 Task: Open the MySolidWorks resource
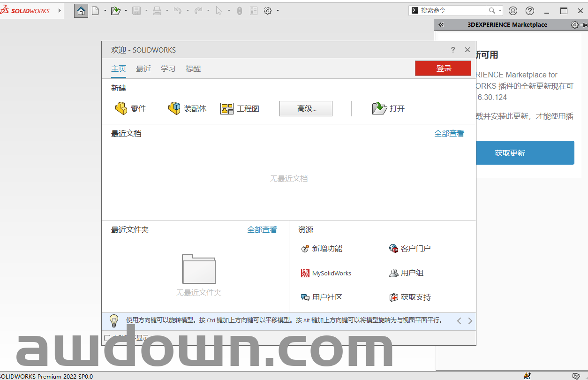[326, 273]
